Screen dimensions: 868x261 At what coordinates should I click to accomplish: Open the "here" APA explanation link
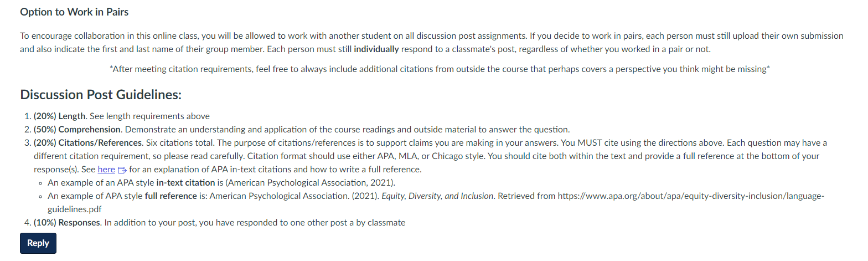pyautogui.click(x=106, y=170)
